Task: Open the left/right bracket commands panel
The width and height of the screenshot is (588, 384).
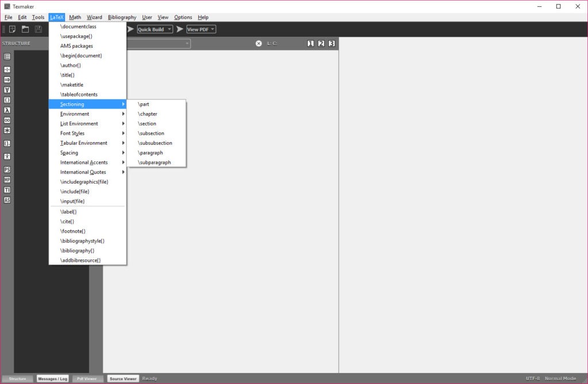Action: click(x=7, y=143)
